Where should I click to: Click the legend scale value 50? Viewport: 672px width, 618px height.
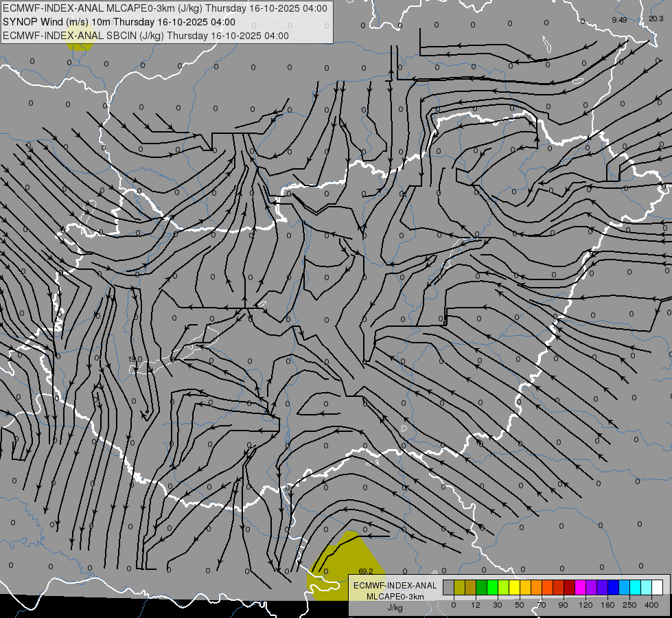(x=520, y=605)
